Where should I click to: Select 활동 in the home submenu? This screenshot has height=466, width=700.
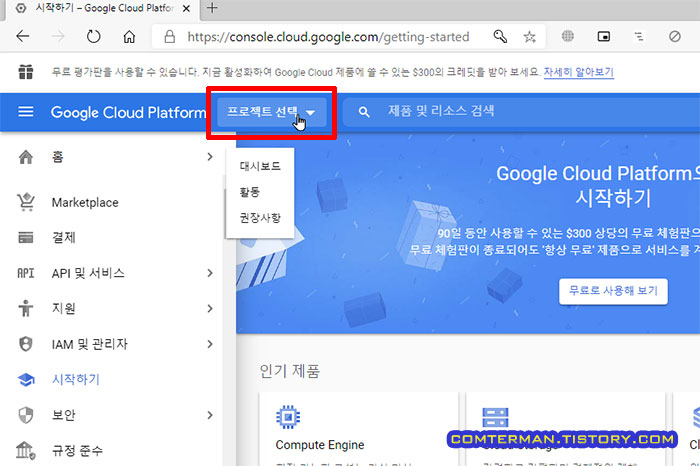(x=260, y=192)
